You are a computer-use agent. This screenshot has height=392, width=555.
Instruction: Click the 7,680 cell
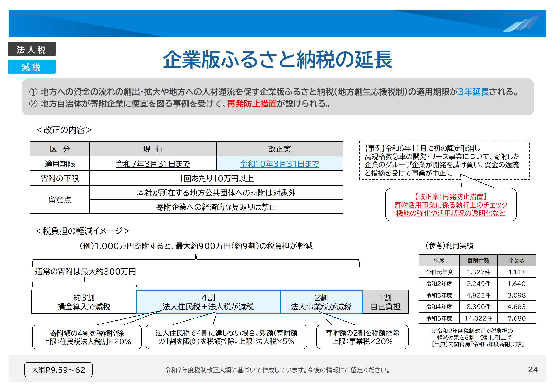517,318
